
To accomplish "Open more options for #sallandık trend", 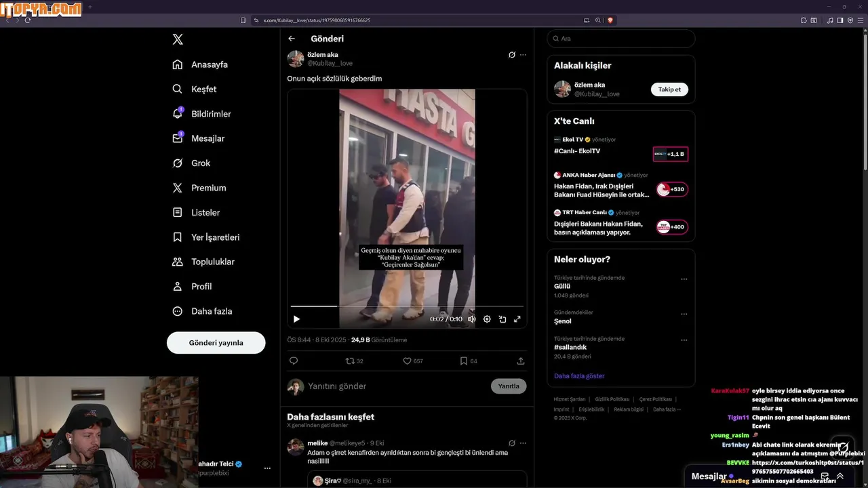I will coord(684,340).
